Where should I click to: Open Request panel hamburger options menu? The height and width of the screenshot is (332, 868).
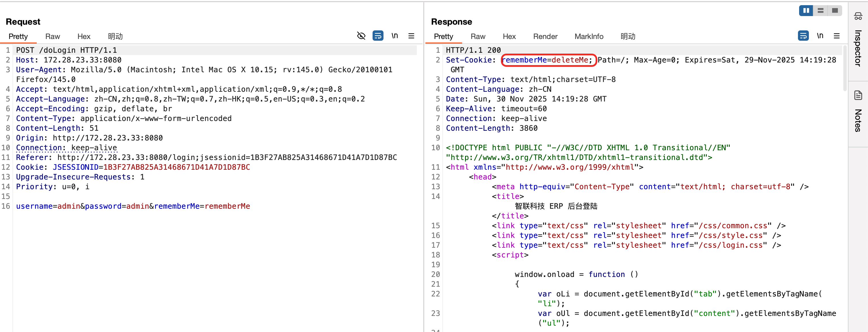click(411, 36)
